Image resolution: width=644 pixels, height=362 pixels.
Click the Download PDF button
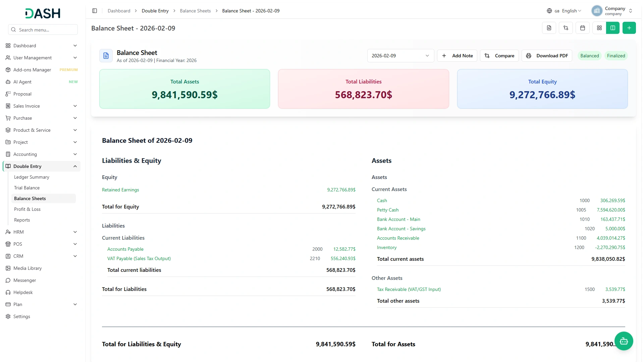(547, 56)
